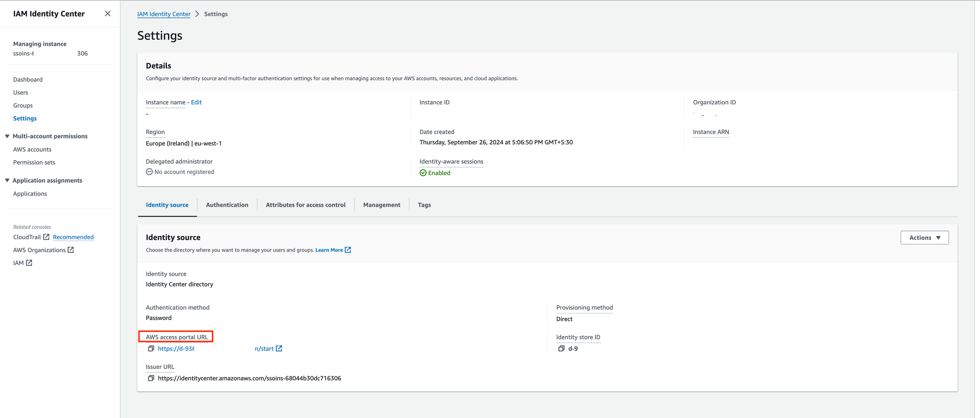Edit the instance name
This screenshot has width=980, height=418.
tap(196, 102)
